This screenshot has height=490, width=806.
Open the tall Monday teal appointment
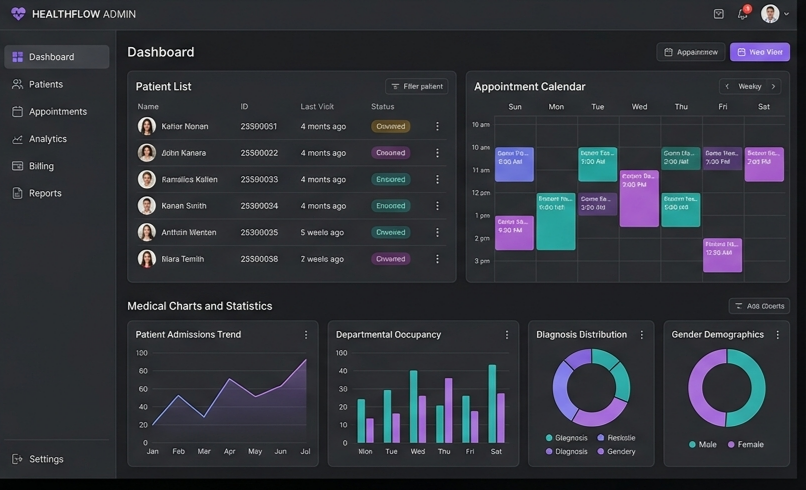click(x=556, y=222)
